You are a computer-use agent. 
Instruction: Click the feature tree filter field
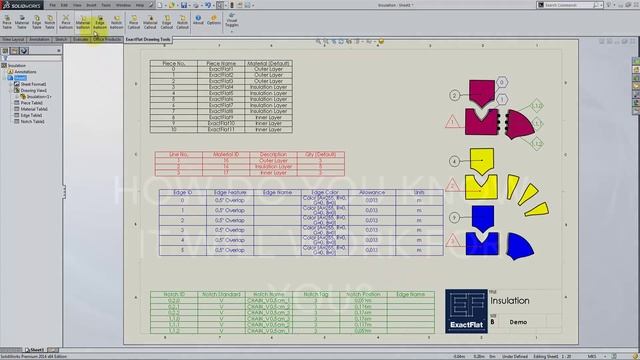click(x=34, y=58)
